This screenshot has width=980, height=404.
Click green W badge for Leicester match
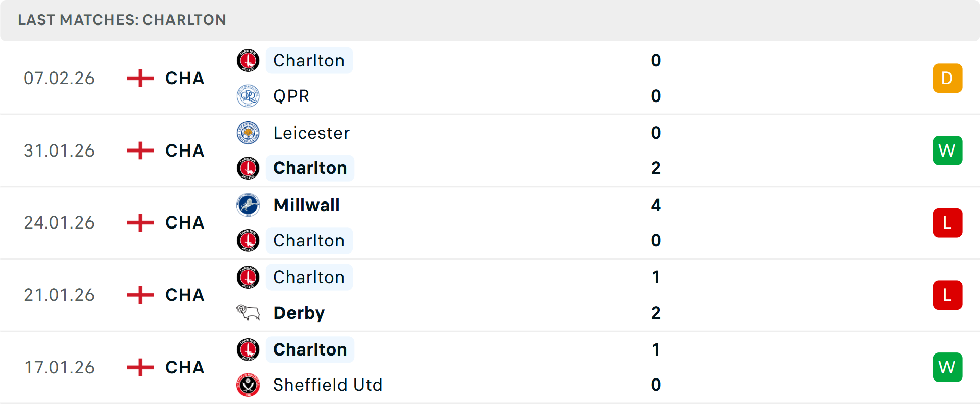coord(947,150)
